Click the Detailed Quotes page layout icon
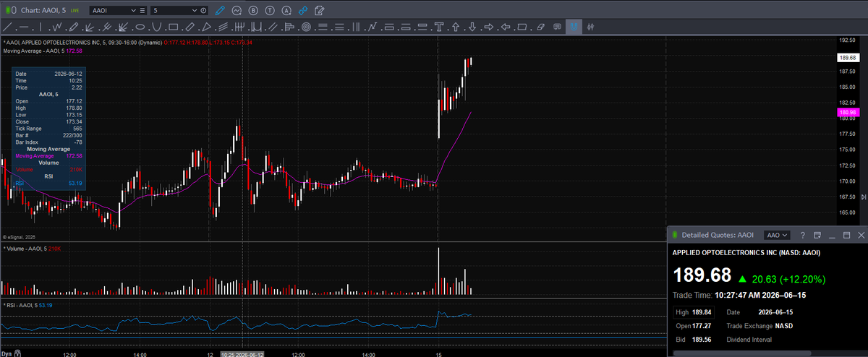The height and width of the screenshot is (357, 868). pyautogui.click(x=817, y=236)
